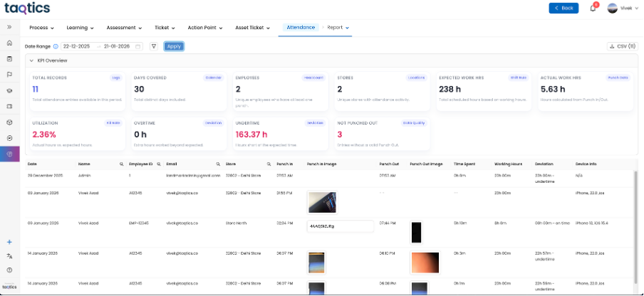The height and width of the screenshot is (296, 644).
Task: Click the Apply button
Action: (174, 46)
